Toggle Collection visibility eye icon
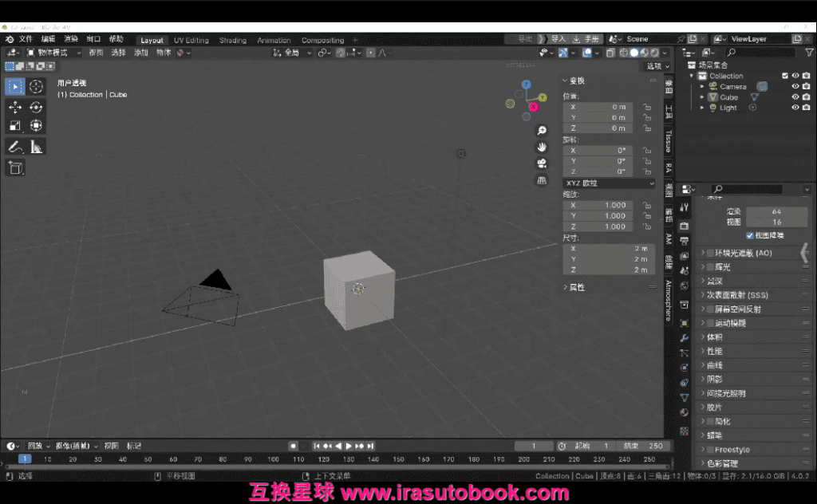Image resolution: width=817 pixels, height=504 pixels. coord(795,76)
